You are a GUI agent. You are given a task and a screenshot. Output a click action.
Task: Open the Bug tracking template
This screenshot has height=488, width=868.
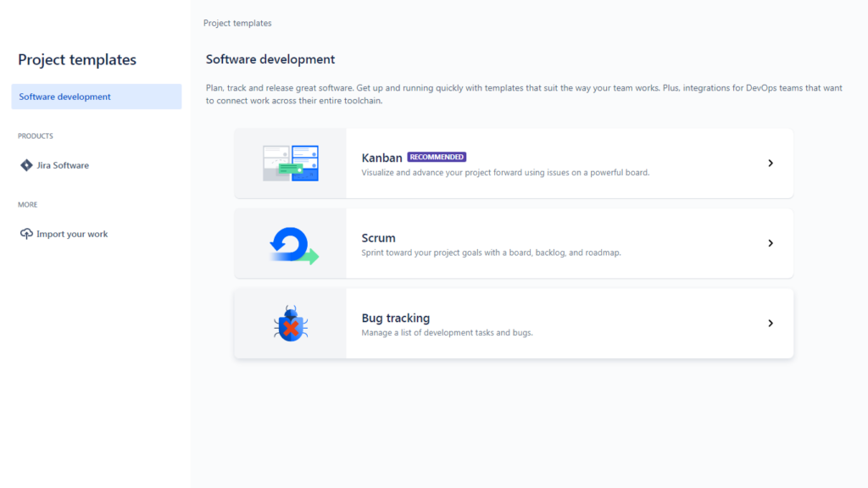pos(396,318)
